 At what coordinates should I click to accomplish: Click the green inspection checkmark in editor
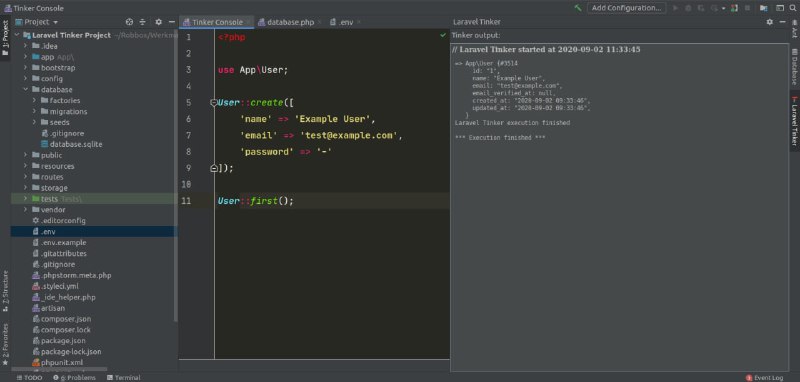(x=443, y=36)
